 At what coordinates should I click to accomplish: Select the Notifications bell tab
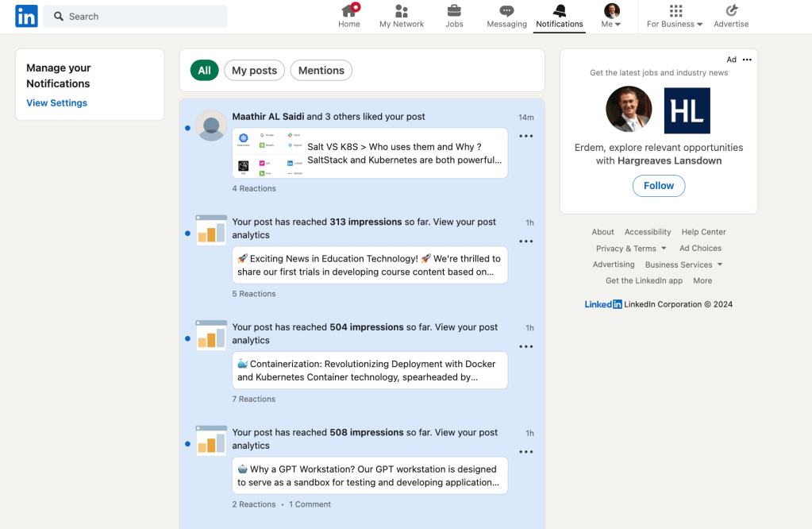(560, 16)
